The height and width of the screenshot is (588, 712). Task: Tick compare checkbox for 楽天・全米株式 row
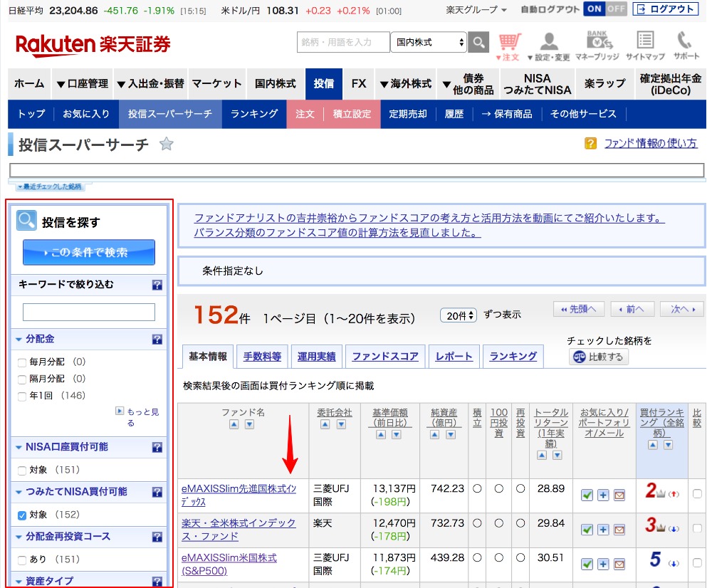click(697, 528)
